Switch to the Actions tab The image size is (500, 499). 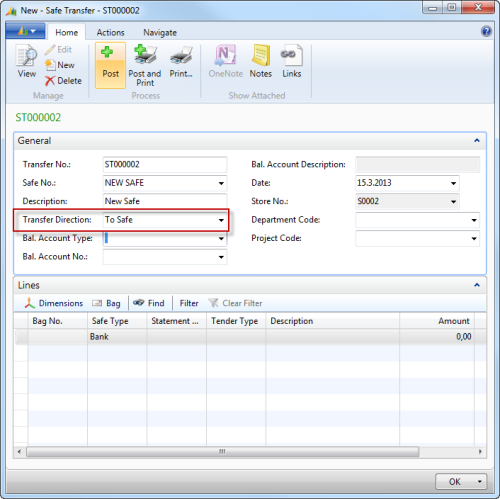pos(110,32)
